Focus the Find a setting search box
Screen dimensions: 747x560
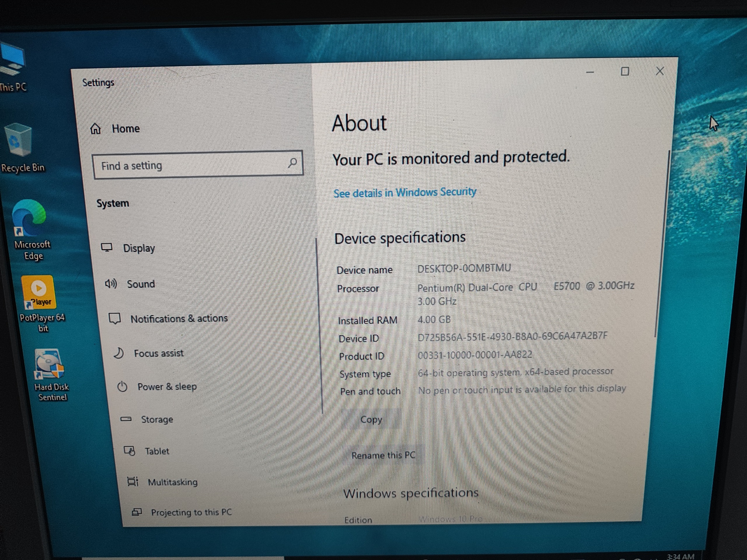click(198, 164)
